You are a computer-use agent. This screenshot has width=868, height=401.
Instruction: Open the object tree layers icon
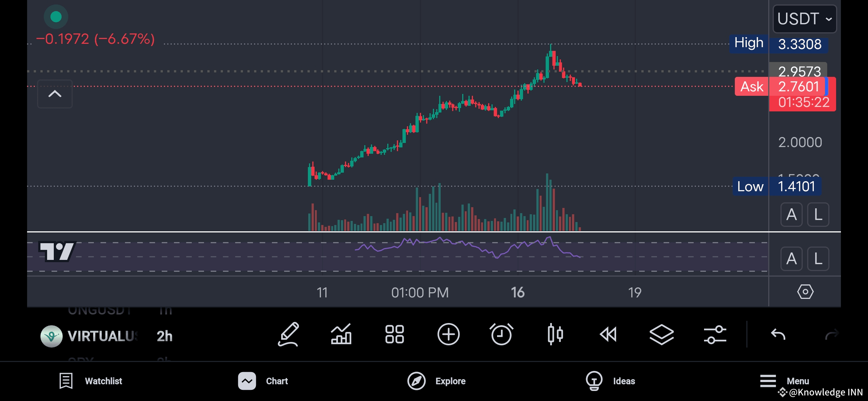click(x=662, y=335)
